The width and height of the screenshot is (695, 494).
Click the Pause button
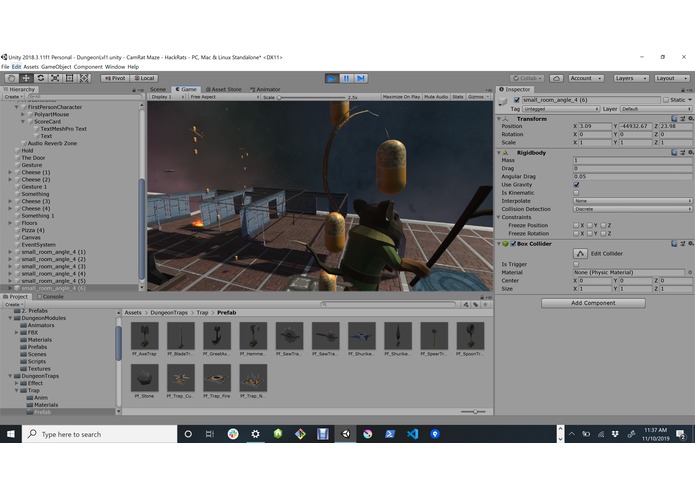pyautogui.click(x=346, y=78)
